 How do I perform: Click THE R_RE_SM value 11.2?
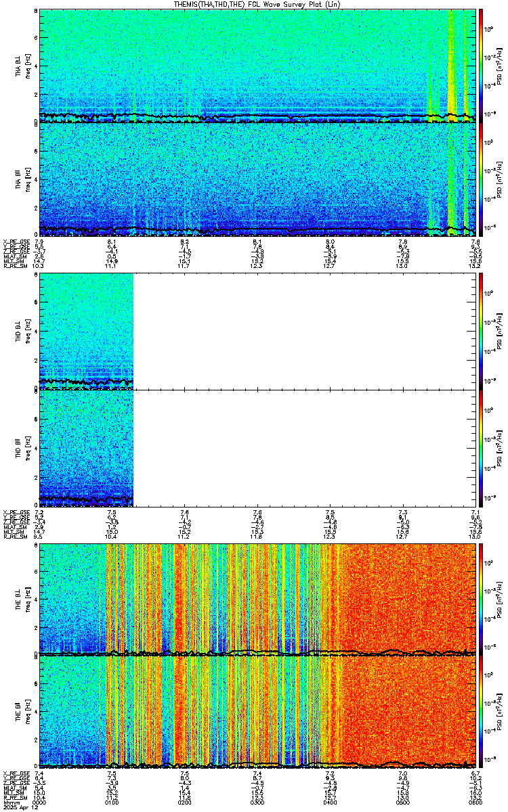click(x=112, y=798)
